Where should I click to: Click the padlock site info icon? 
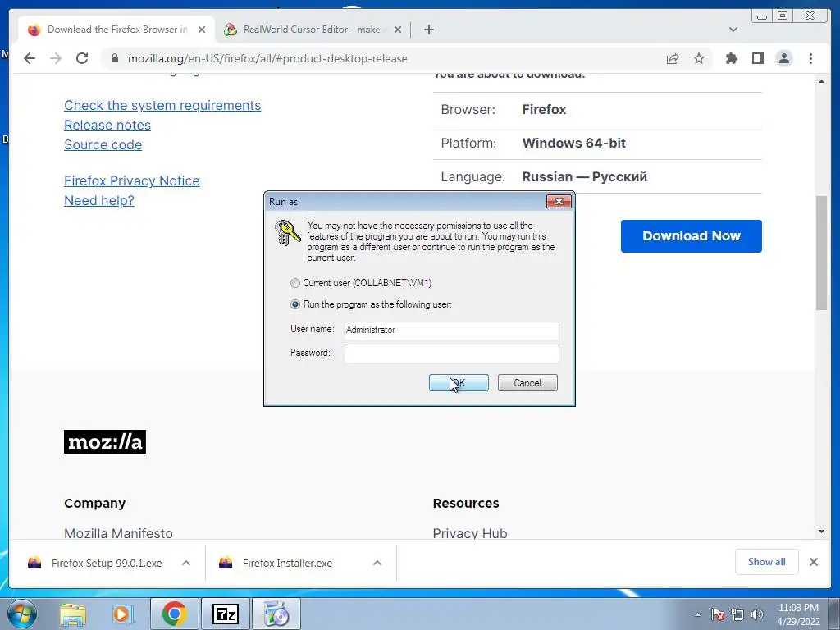click(x=115, y=58)
